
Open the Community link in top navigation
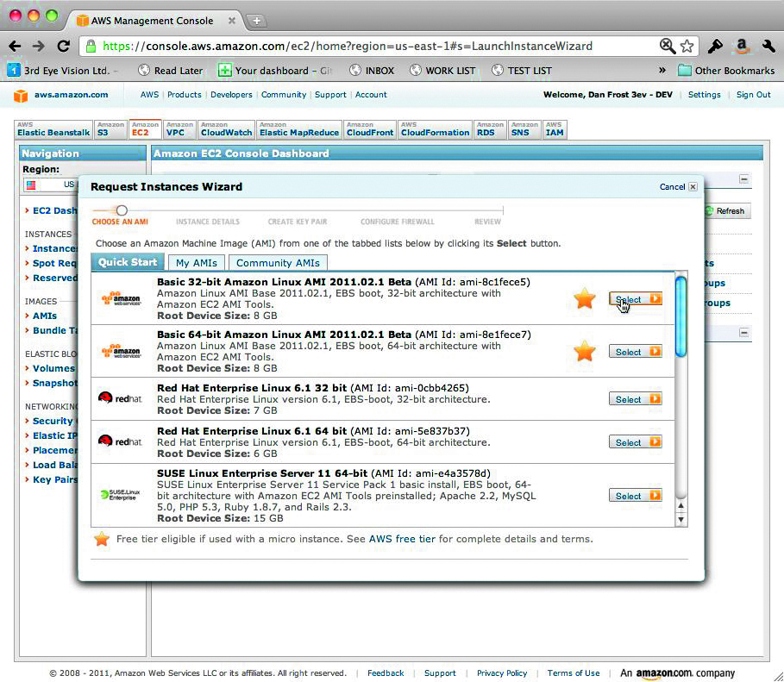pos(284,95)
